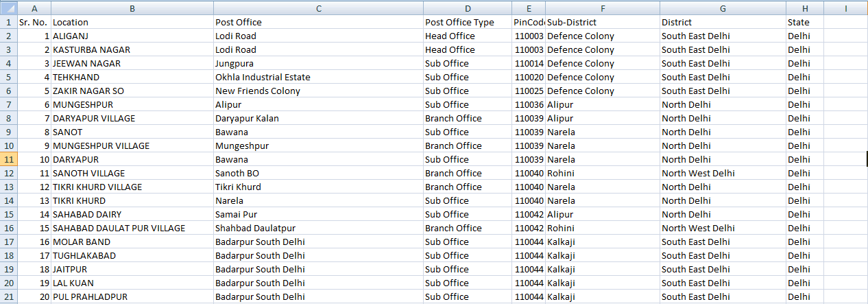The width and height of the screenshot is (868, 304).
Task: Select column D header
Action: 467,8
